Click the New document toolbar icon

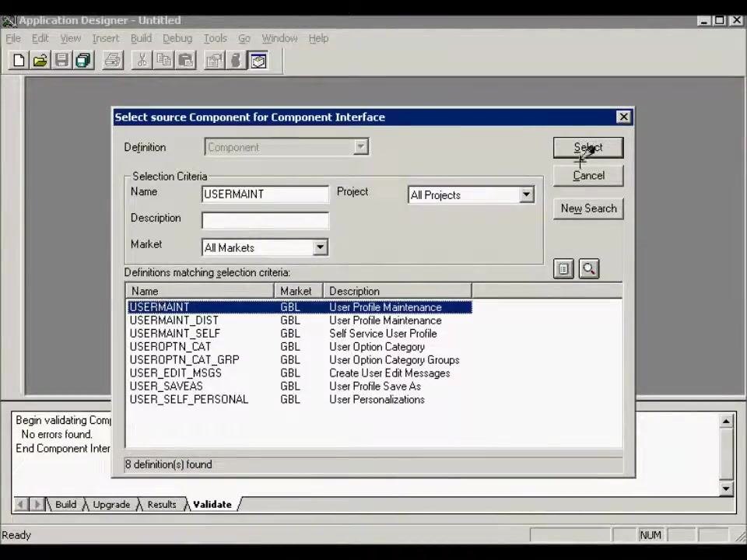click(19, 61)
